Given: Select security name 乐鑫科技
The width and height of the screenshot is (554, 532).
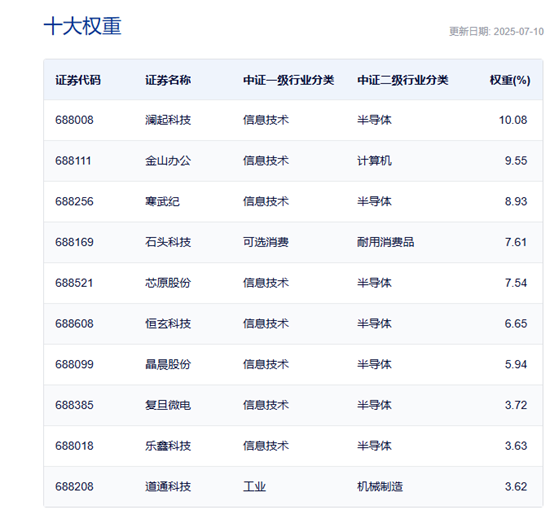Looking at the screenshot, I should tap(168, 446).
